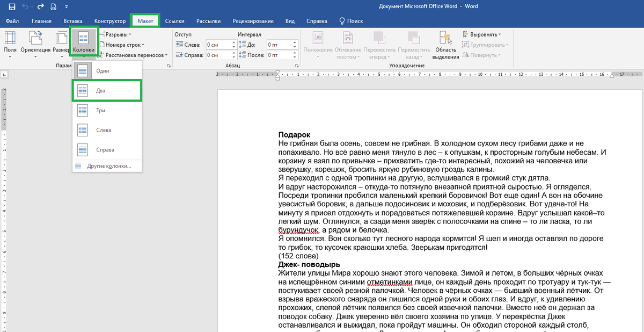
Task: Click the Колонки columns button
Action: (84, 42)
